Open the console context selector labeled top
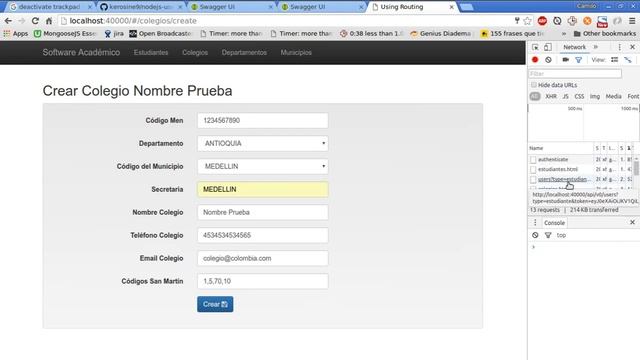 561,235
